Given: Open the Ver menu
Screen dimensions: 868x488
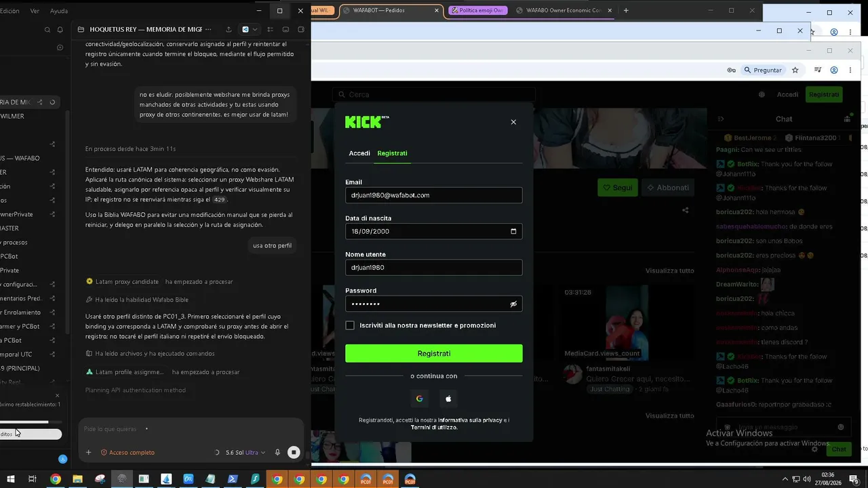Looking at the screenshot, I should click(x=35, y=11).
